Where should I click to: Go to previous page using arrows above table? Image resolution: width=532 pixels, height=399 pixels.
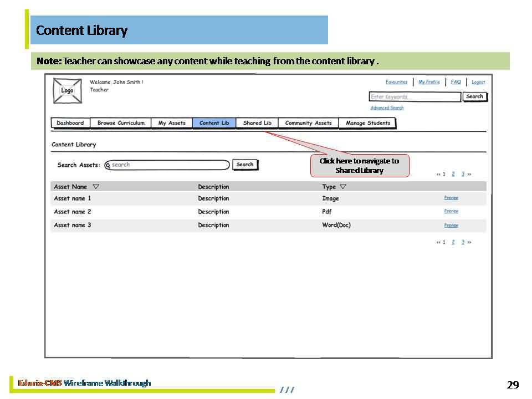[x=438, y=175]
